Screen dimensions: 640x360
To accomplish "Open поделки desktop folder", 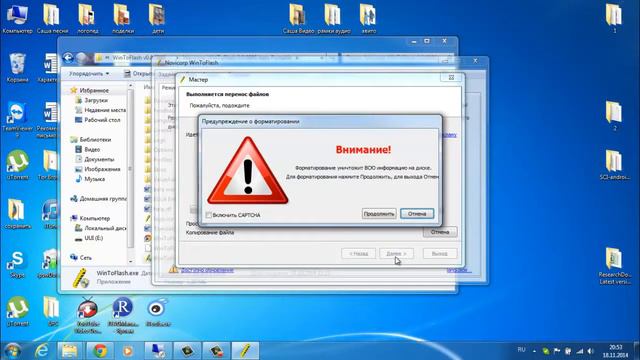I will [x=122, y=18].
